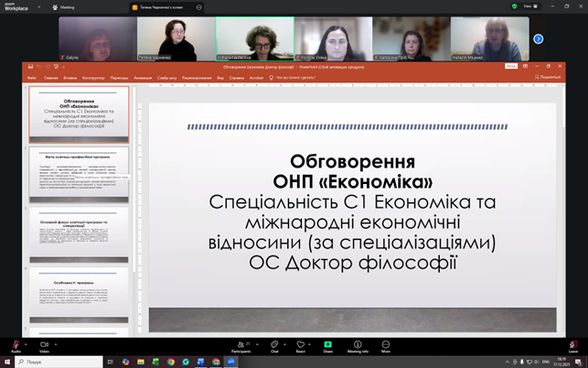Open Meeting info
This screenshot has width=588, height=368.
pos(358,345)
